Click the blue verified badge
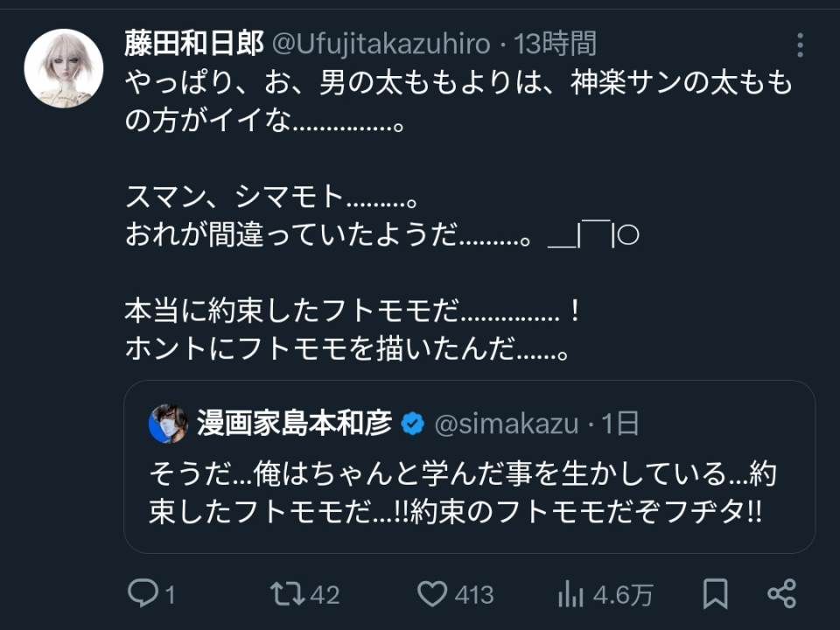Screen dimensions: 840x630 pos(413,424)
